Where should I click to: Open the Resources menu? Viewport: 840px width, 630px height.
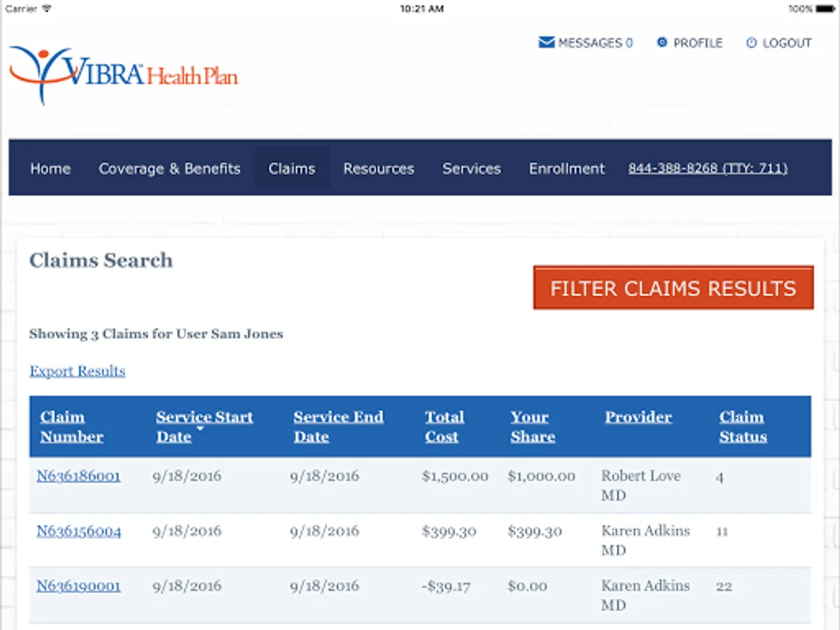[x=379, y=168]
